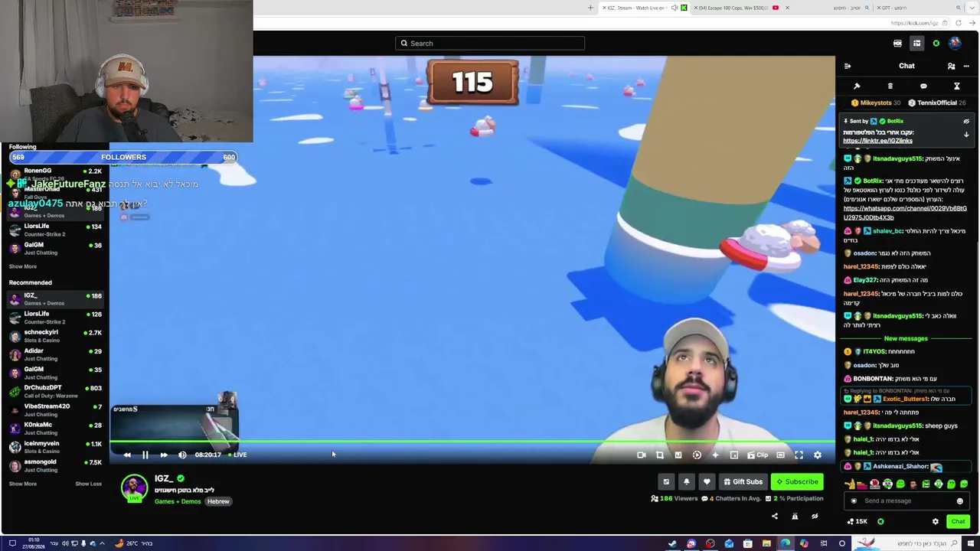Viewport: 980px width, 551px height.
Task: Click the stats icon in player controls
Action: (678, 455)
